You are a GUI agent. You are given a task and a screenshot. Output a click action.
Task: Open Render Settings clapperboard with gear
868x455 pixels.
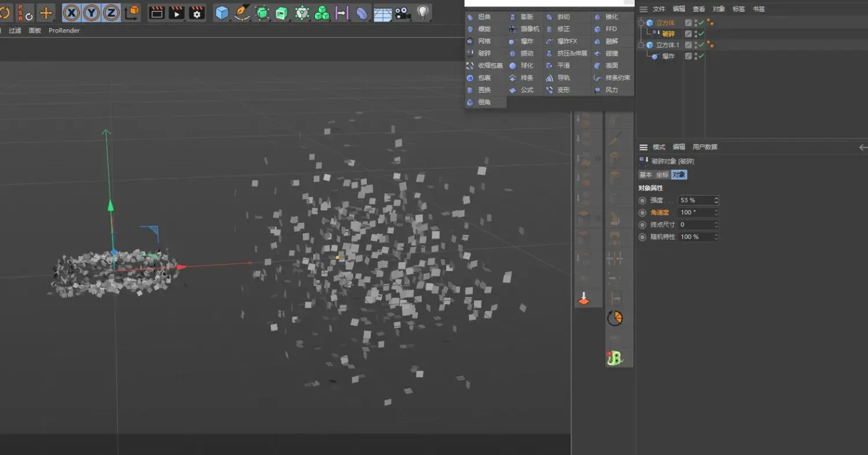point(197,12)
